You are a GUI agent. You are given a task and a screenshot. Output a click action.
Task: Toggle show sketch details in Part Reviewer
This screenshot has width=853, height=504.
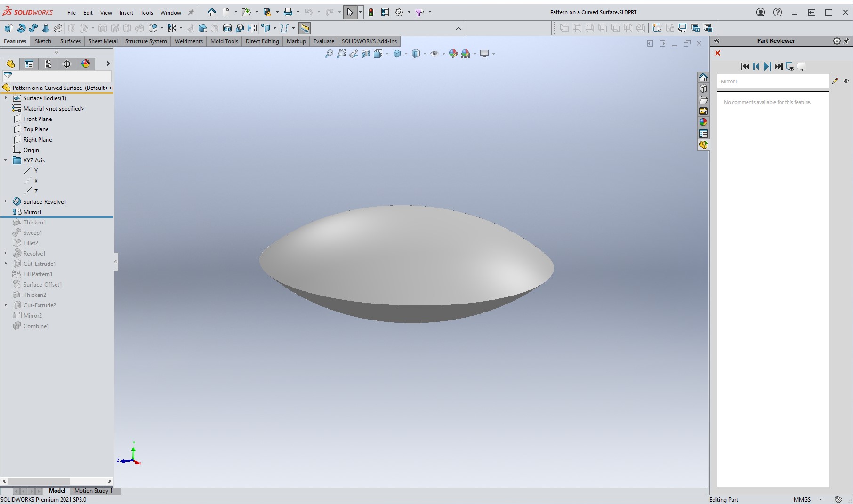tap(790, 66)
